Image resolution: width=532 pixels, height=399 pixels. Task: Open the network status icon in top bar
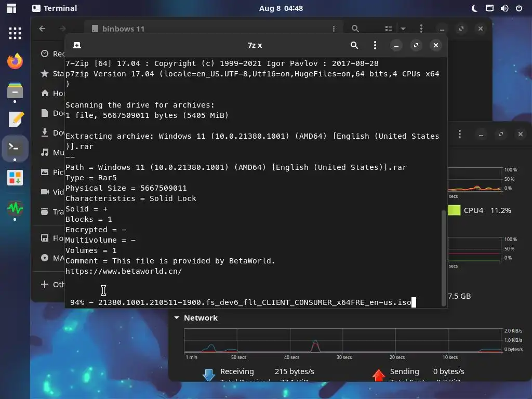489,8
